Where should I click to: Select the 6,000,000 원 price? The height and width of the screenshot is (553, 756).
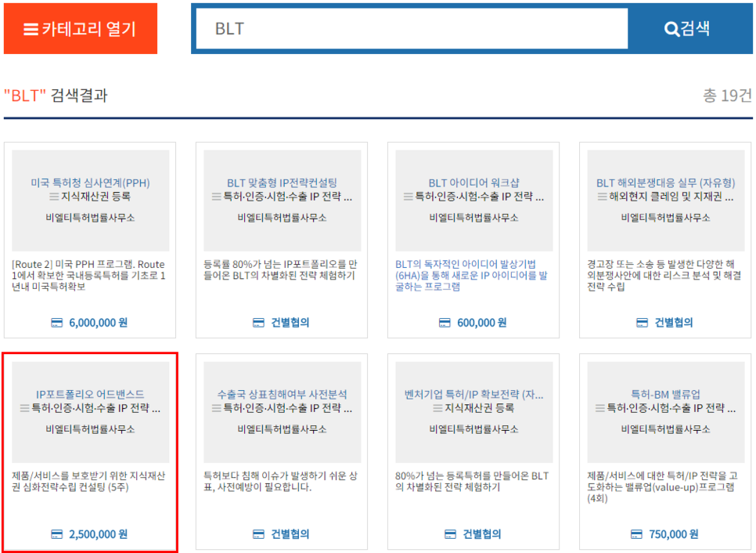99,323
